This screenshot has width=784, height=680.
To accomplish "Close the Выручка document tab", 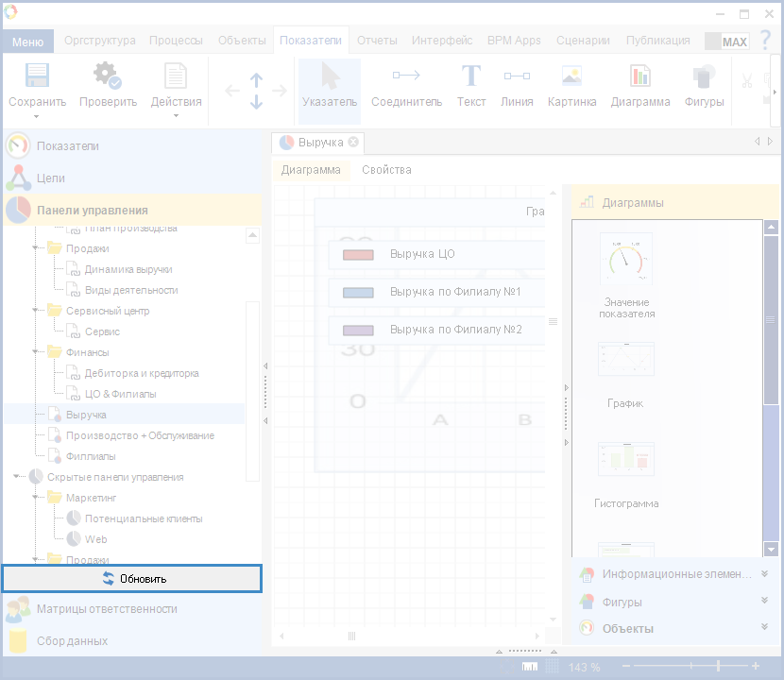I will [353, 142].
